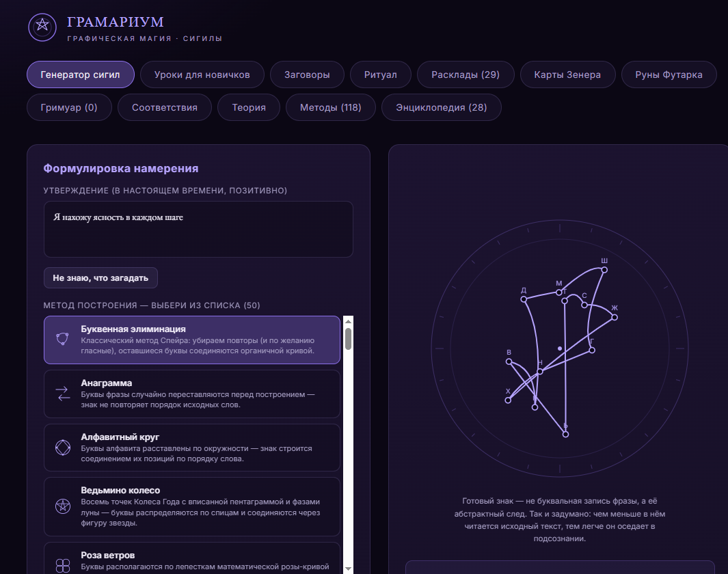The width and height of the screenshot is (728, 574).
Task: Focus the intention statement text field
Action: coord(198,229)
